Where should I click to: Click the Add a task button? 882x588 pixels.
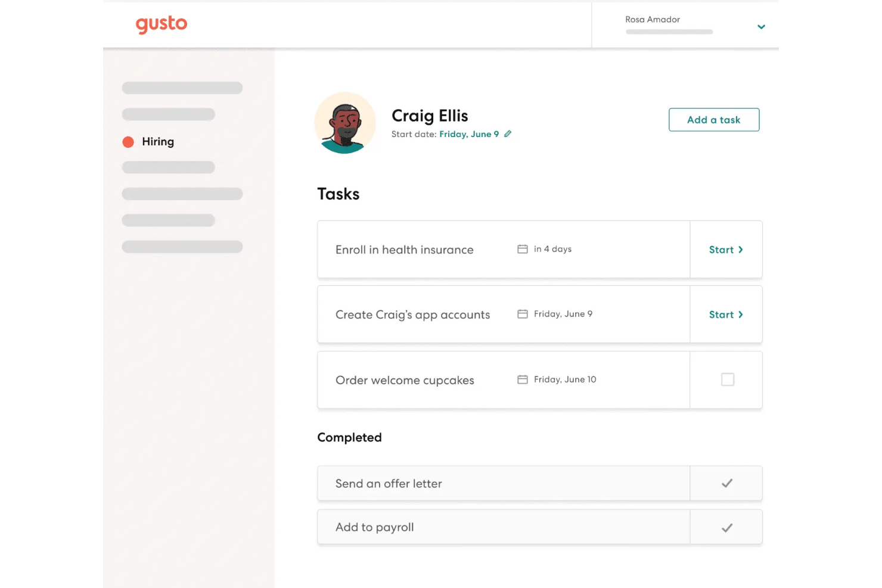click(x=713, y=120)
